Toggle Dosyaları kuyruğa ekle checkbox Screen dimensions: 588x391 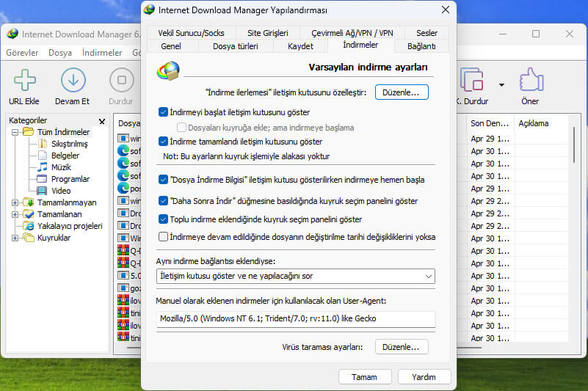(x=181, y=128)
